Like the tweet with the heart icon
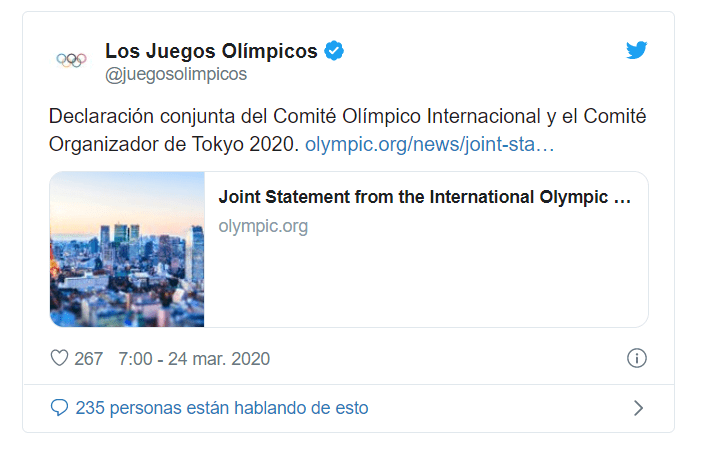705x451 pixels. coord(59,358)
